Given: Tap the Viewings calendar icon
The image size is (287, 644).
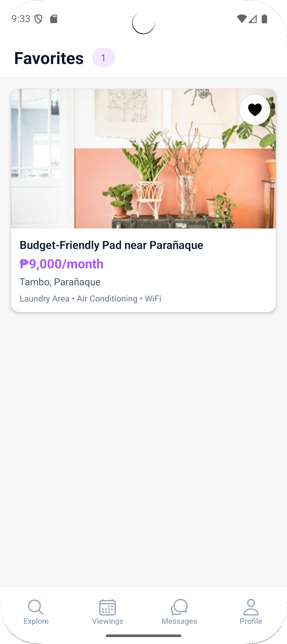Looking at the screenshot, I should [x=107, y=607].
